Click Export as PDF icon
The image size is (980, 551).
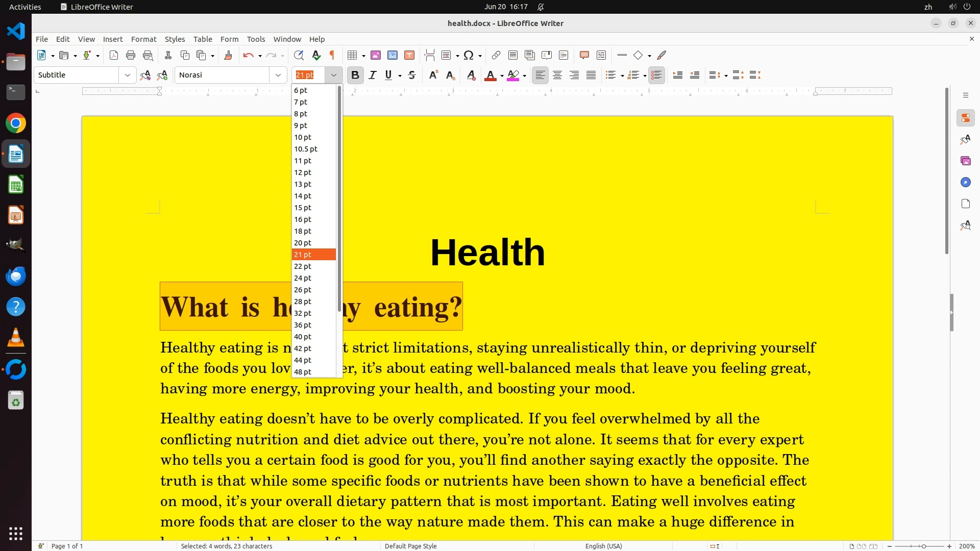[114, 55]
